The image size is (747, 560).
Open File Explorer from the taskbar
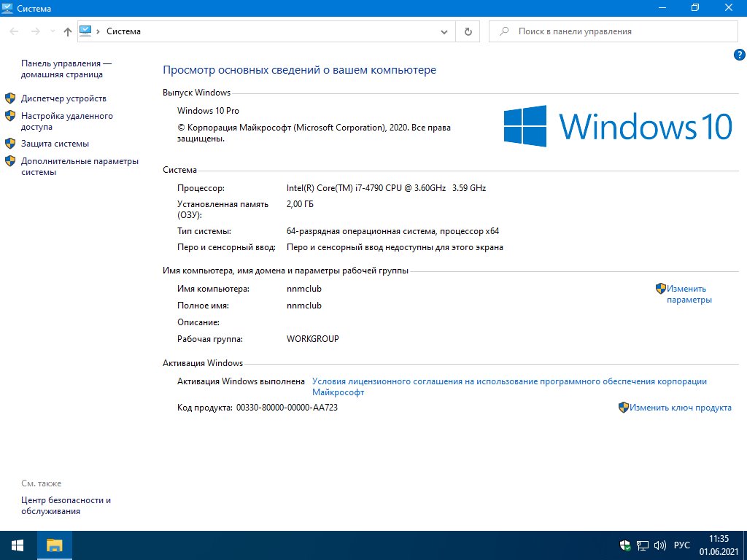[x=55, y=545]
